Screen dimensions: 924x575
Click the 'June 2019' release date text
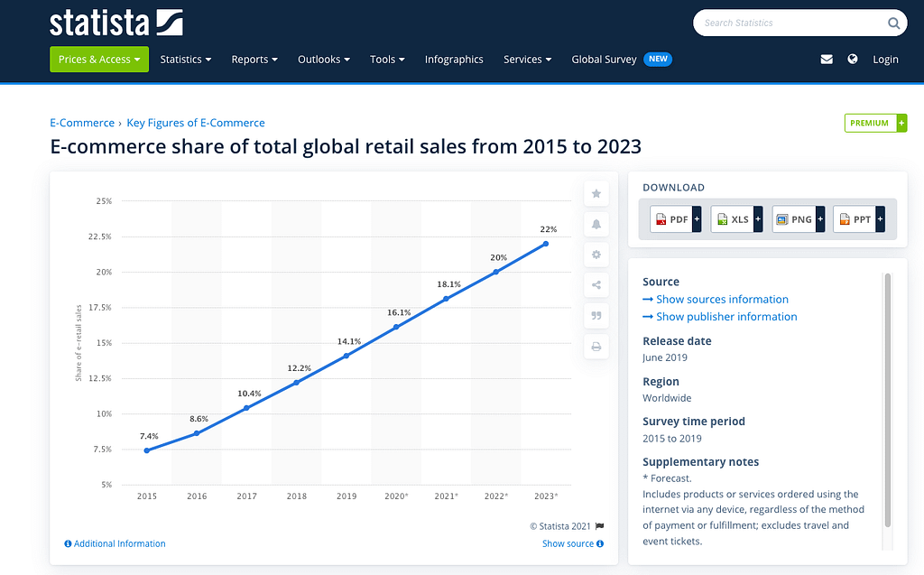click(x=665, y=357)
